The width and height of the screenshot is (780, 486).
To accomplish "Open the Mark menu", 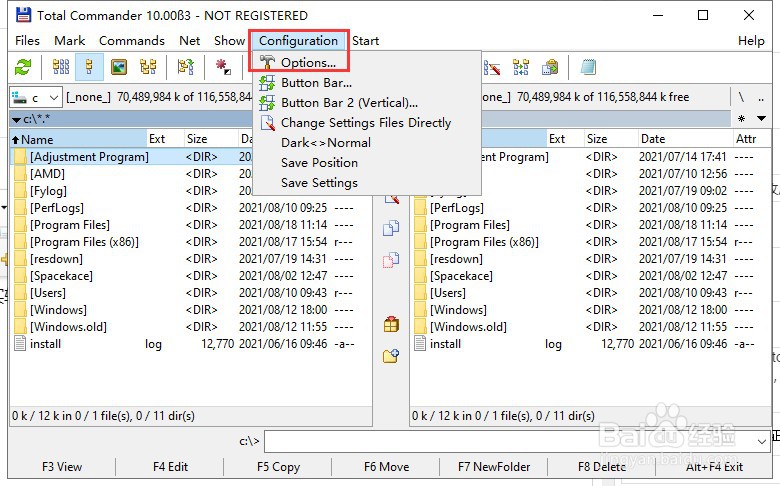I will [70, 41].
